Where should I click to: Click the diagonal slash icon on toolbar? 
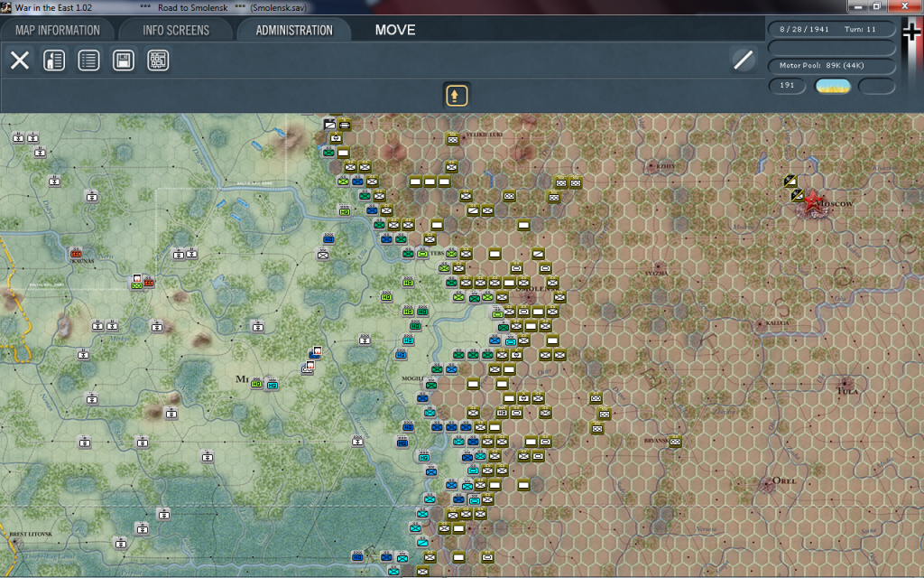click(743, 61)
